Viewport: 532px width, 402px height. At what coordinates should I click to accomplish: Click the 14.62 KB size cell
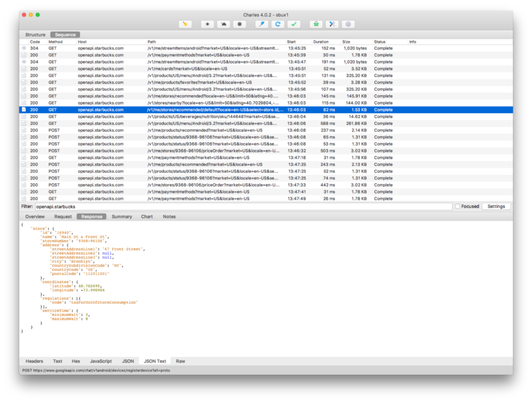[x=358, y=117]
